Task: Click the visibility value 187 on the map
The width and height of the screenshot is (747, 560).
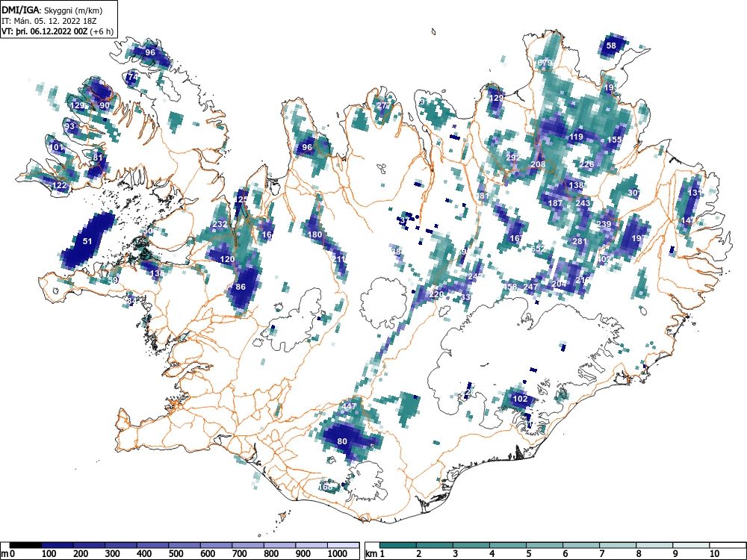Action: click(556, 203)
